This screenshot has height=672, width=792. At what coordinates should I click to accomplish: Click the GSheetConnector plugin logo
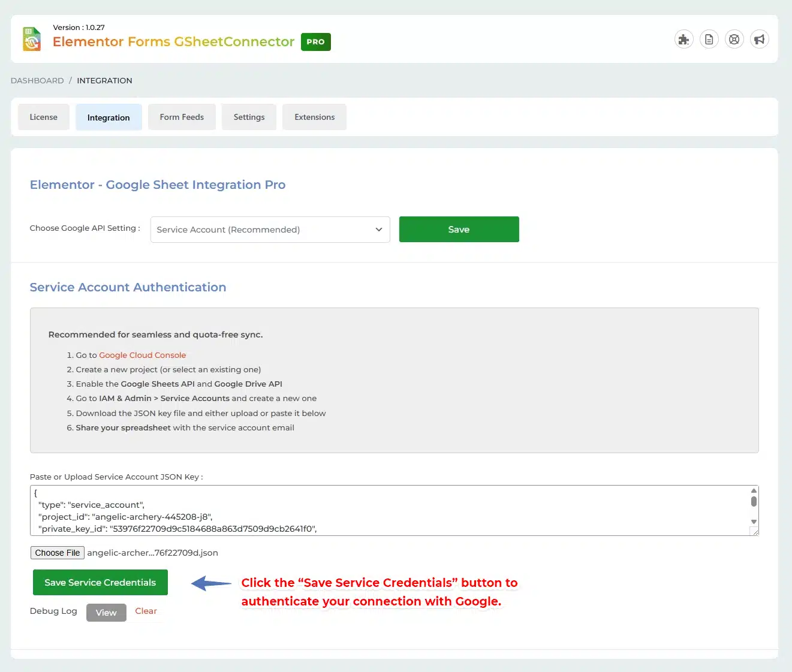pos(32,39)
